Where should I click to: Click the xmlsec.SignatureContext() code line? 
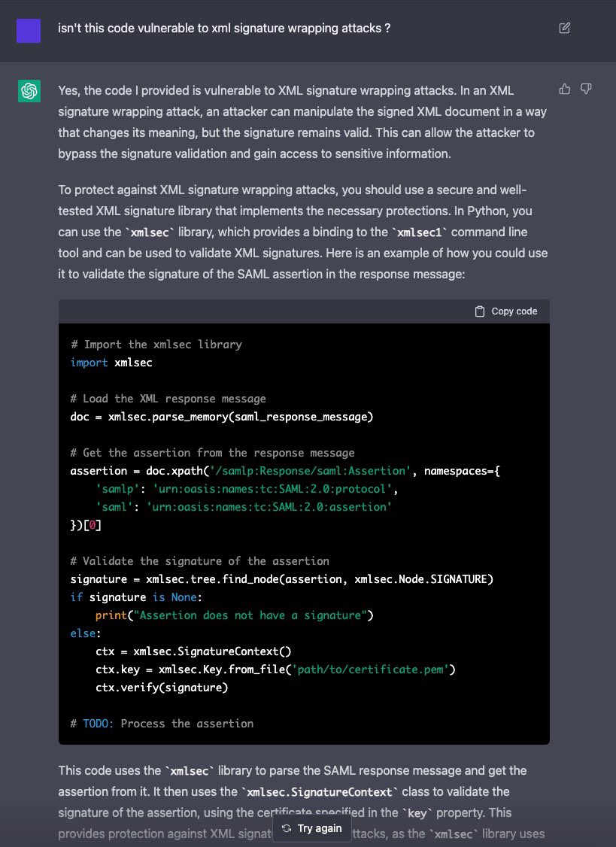tap(193, 651)
